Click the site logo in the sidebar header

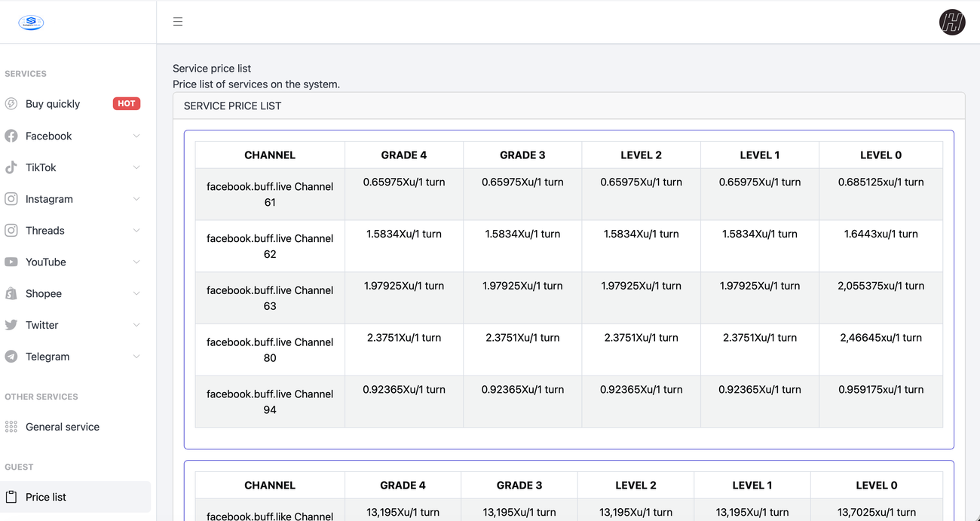31,22
